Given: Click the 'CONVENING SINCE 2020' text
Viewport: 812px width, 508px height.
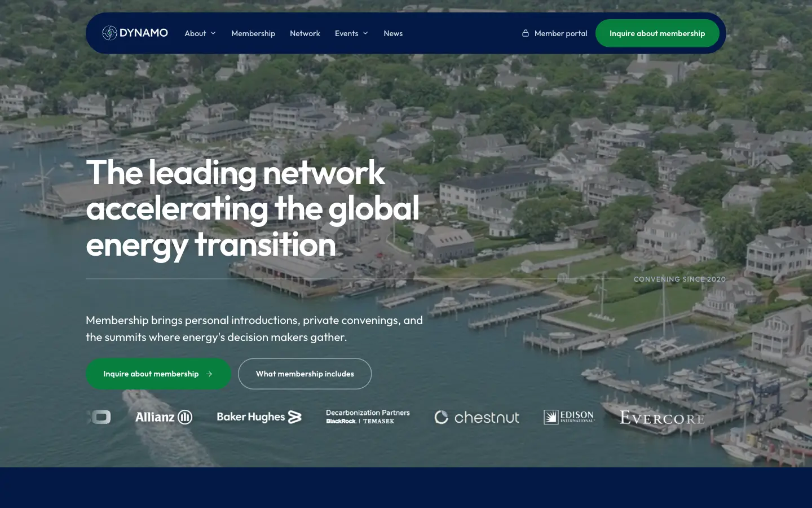Looking at the screenshot, I should point(679,279).
